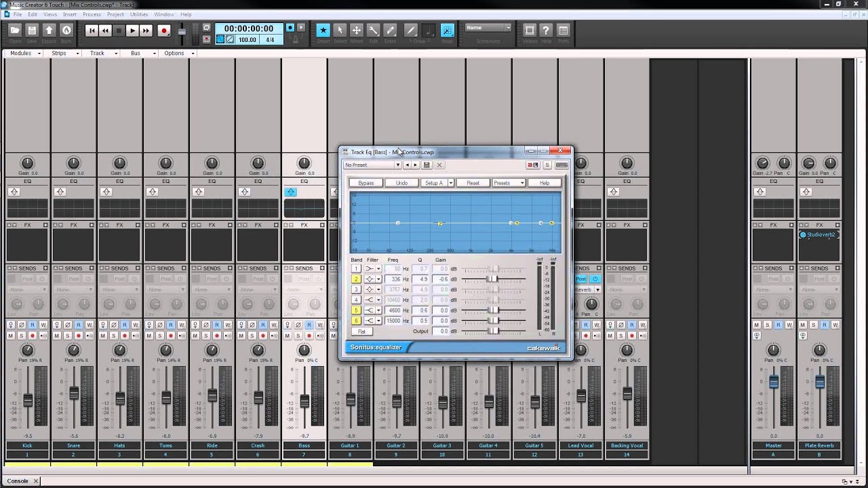Choose the Move tool
The width and height of the screenshot is (868, 488).
coord(356,30)
